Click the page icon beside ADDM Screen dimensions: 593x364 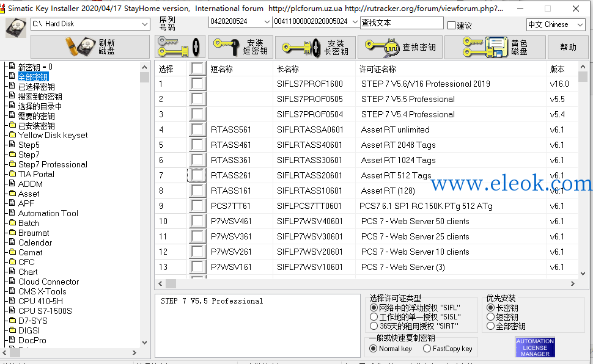coord(12,184)
